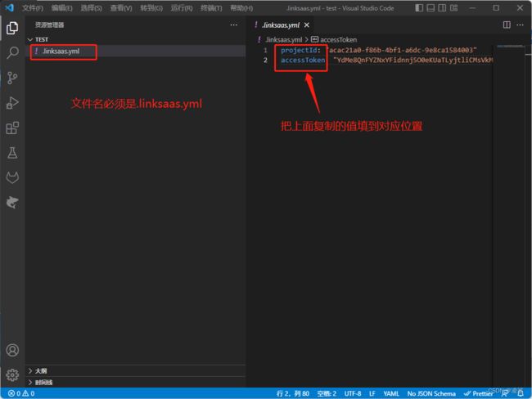The height and width of the screenshot is (399, 532).
Task: Click the projectId key on line 1
Action: coord(299,50)
